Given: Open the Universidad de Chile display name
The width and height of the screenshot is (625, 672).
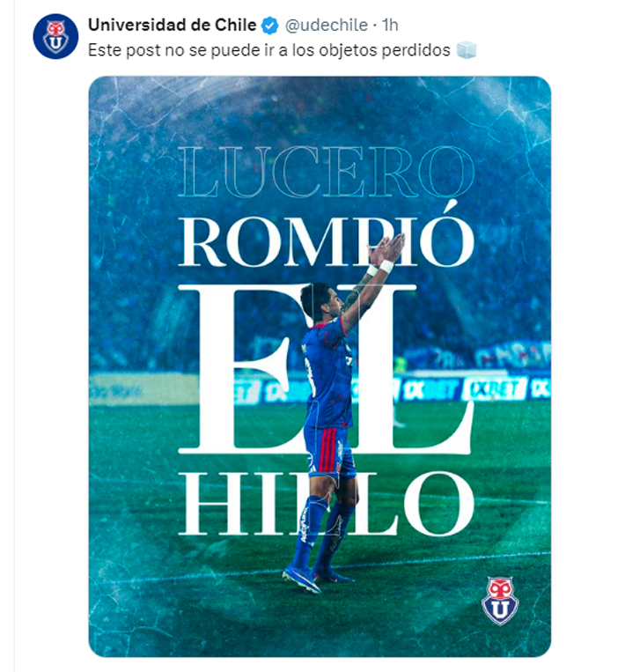Looking at the screenshot, I should click(172, 25).
